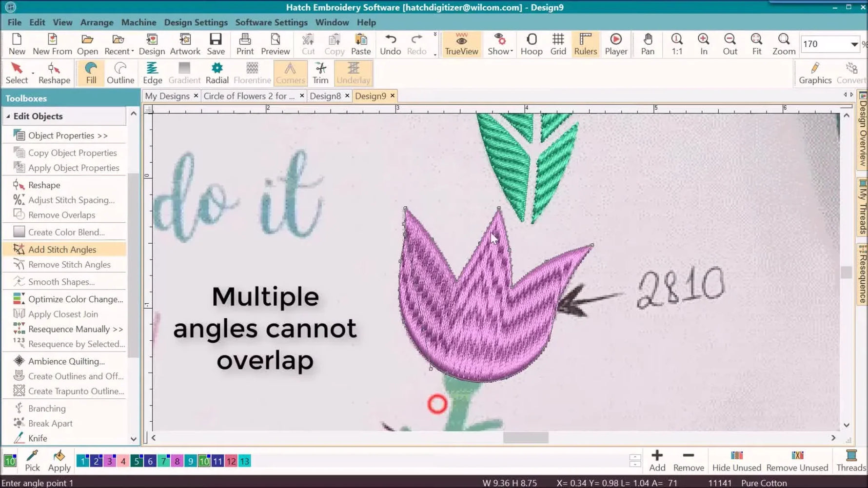
Task: Select color swatch 8
Action: 177,461
